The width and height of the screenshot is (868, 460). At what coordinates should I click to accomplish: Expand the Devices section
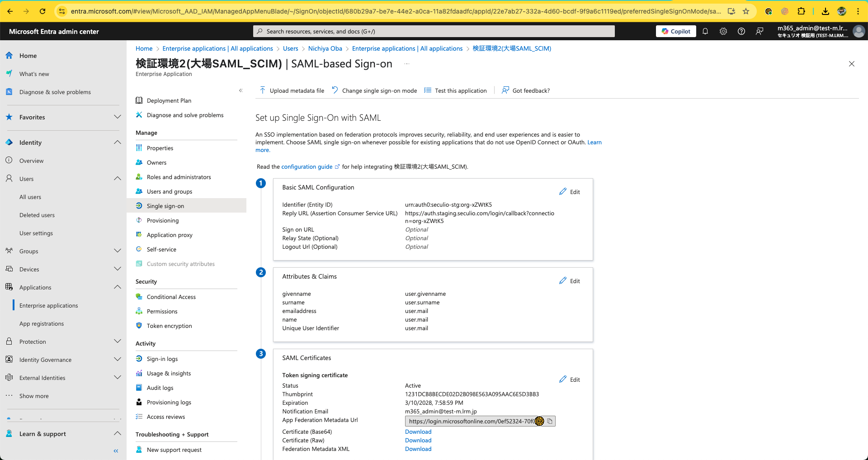(118, 269)
